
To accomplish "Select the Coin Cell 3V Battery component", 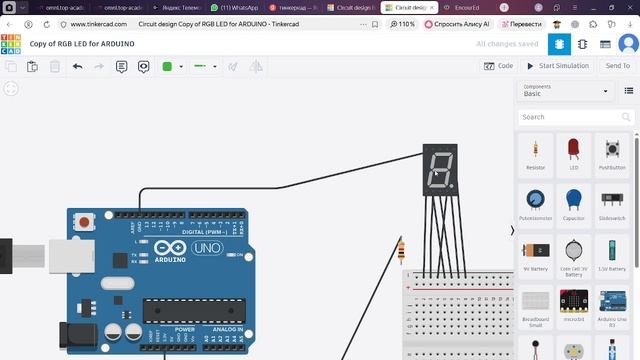I will click(573, 257).
